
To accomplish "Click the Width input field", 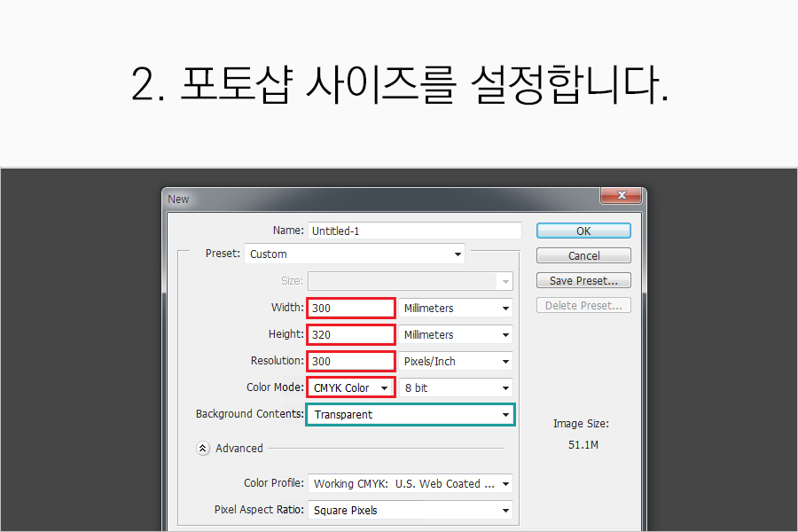I will click(x=351, y=309).
